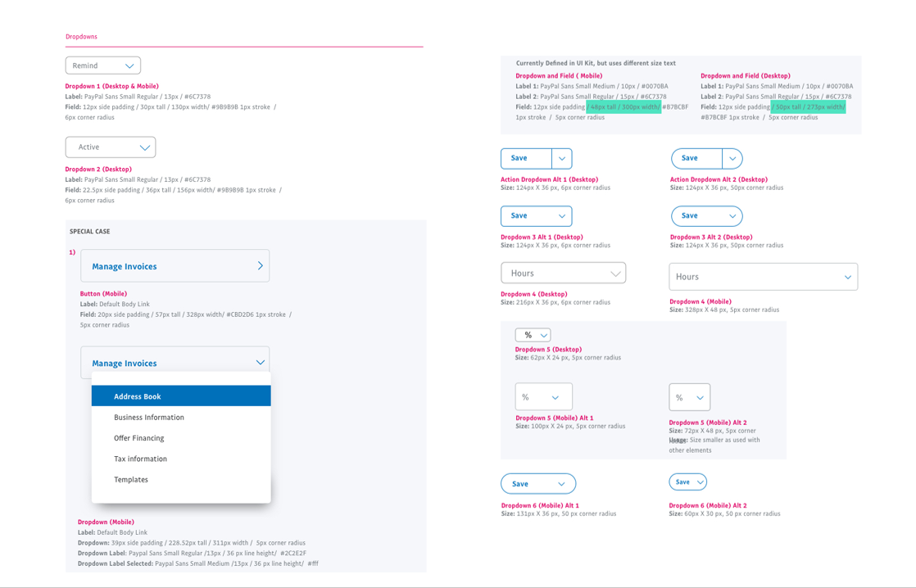The image size is (916, 588).
Task: Choose Business Information from the list
Action: coord(180,418)
